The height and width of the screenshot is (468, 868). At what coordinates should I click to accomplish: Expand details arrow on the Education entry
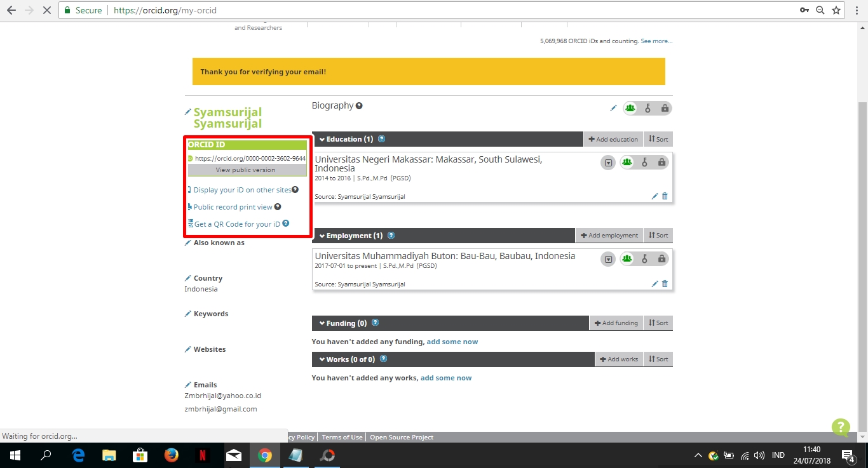point(608,162)
